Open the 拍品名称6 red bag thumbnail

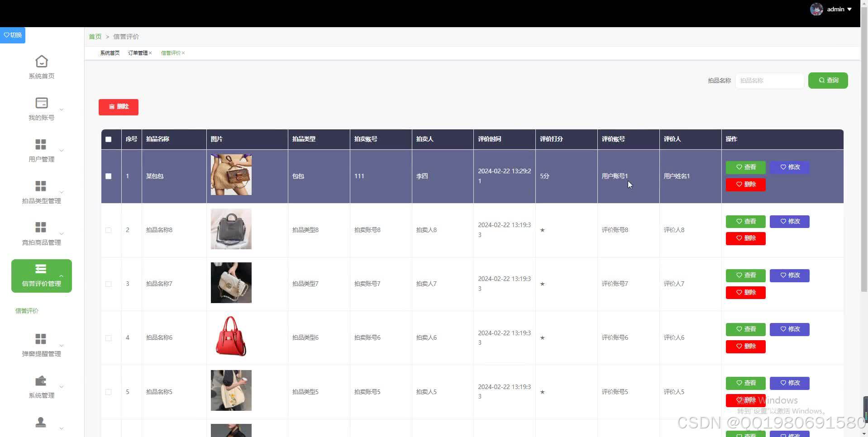coord(231,337)
